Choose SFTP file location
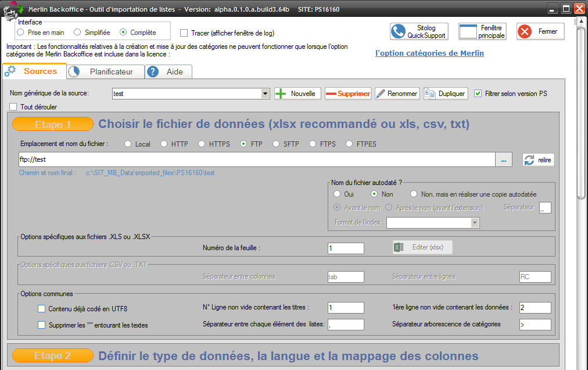Screen dimensions: 588x370 276,144
